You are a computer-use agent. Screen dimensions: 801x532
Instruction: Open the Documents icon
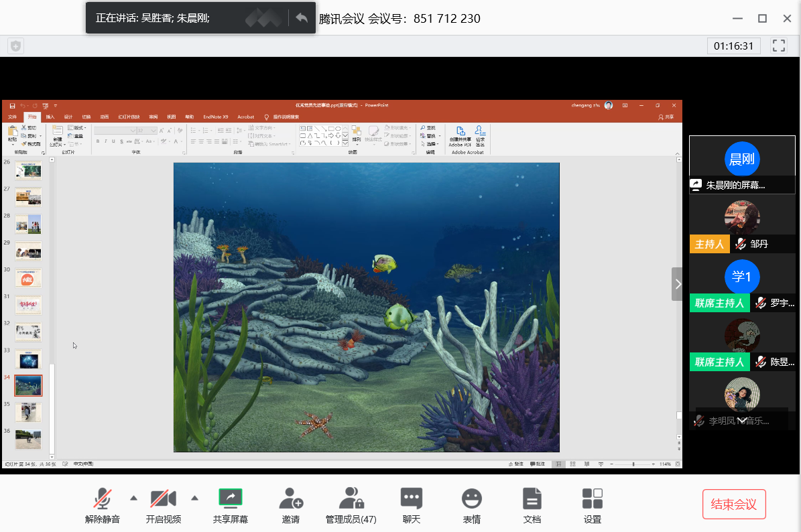(532, 498)
